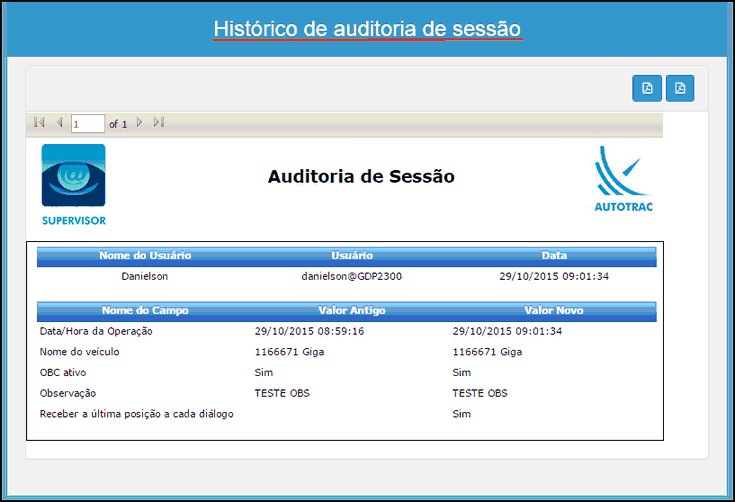Go to next report page
This screenshot has width=735, height=502.
pyautogui.click(x=139, y=122)
